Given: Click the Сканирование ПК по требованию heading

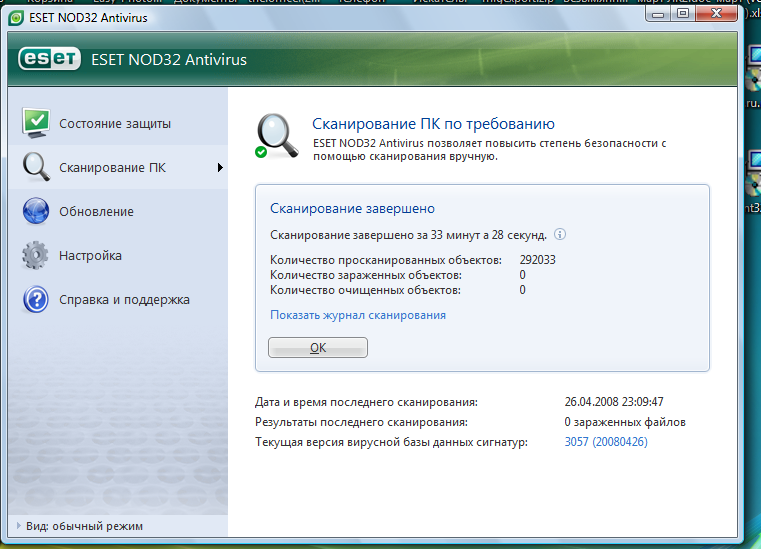Looking at the screenshot, I should (x=433, y=124).
